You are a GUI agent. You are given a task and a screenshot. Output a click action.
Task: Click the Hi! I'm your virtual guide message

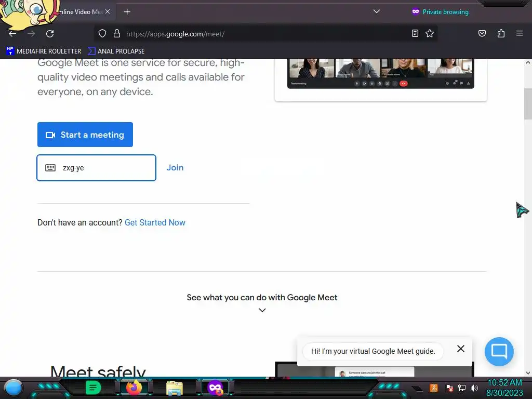pyautogui.click(x=373, y=351)
